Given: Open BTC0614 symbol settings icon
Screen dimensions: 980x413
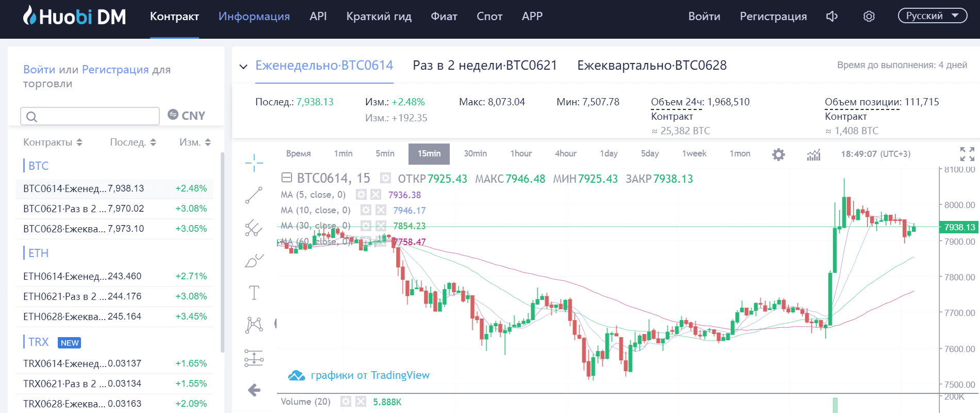Looking at the screenshot, I should [385, 178].
